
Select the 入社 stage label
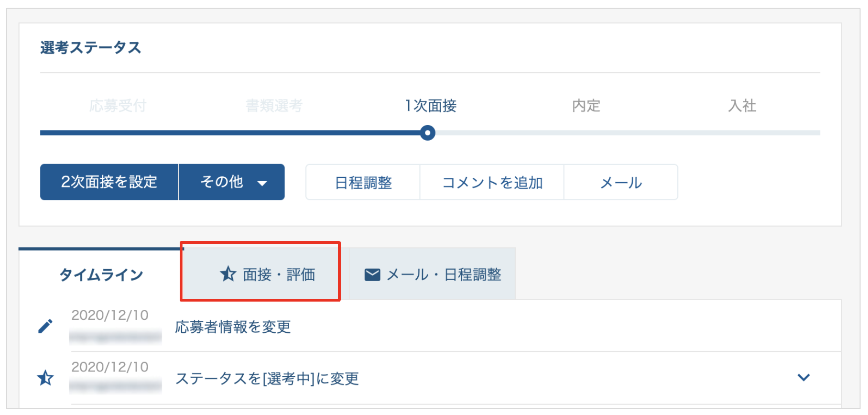tap(742, 106)
